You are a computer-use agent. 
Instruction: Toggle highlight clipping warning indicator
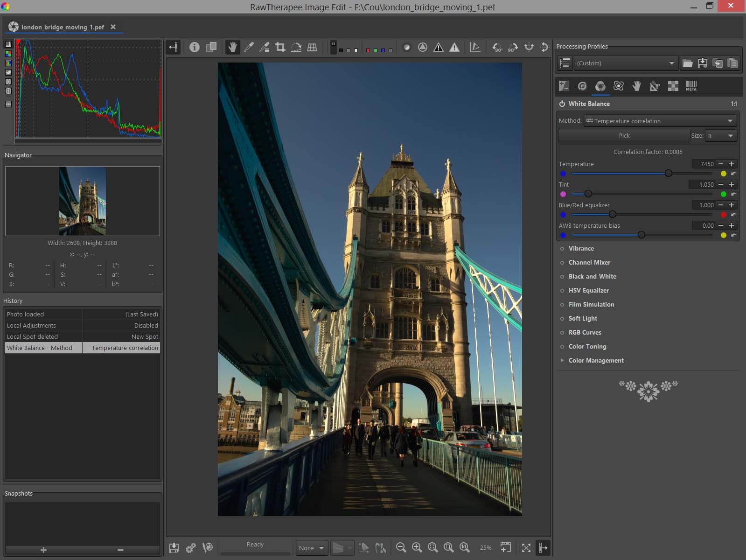pyautogui.click(x=454, y=47)
